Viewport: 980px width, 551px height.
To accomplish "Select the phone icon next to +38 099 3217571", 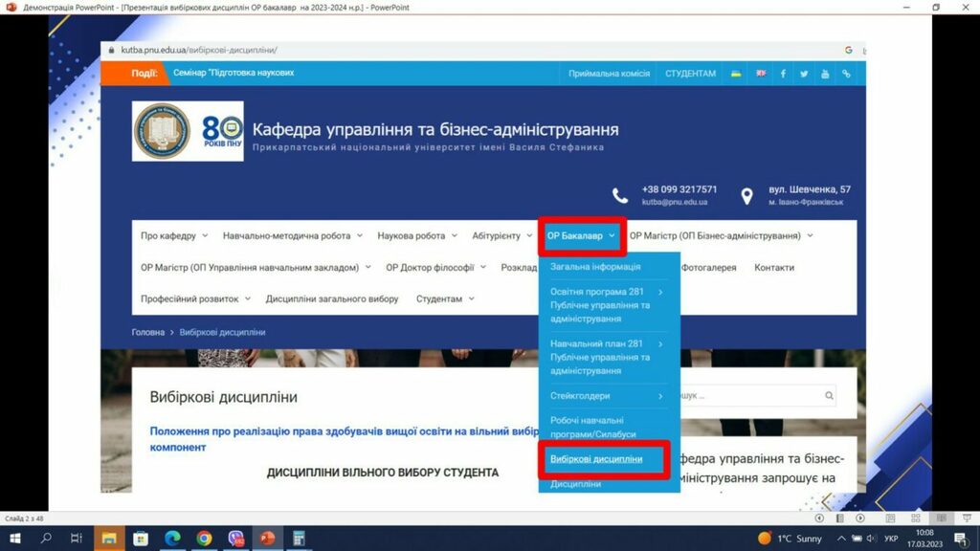I will (x=620, y=194).
